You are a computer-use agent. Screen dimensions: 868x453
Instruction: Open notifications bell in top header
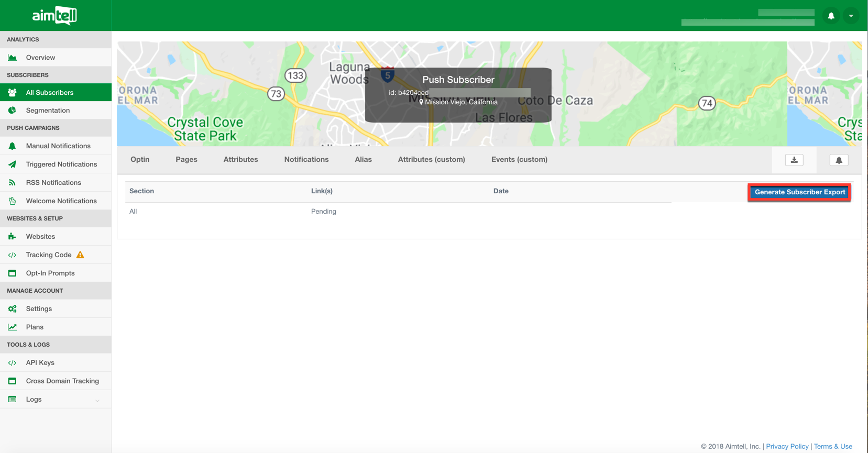831,16
